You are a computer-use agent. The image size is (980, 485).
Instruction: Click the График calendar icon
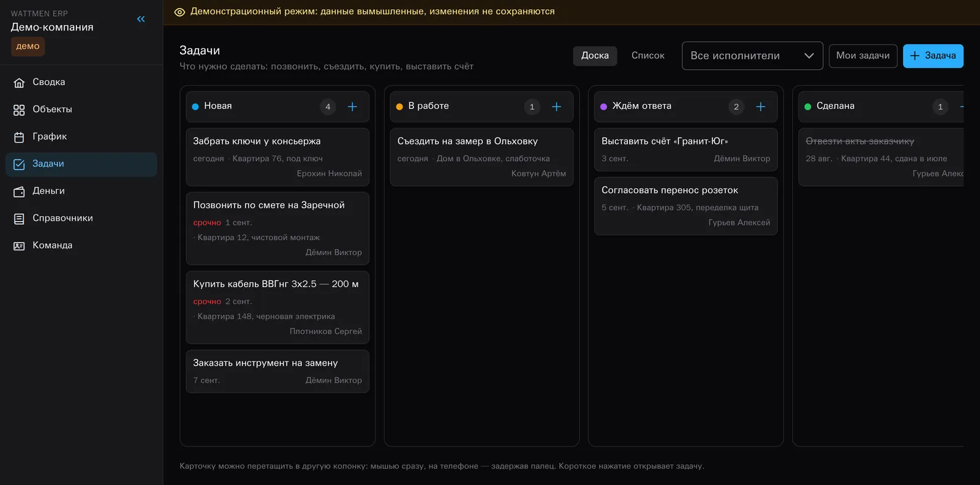tap(19, 137)
